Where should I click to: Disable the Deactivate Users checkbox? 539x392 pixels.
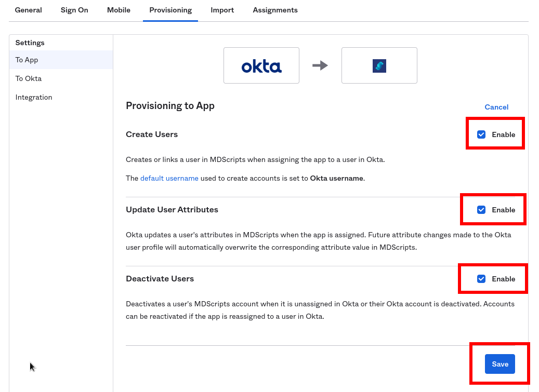[x=481, y=279]
